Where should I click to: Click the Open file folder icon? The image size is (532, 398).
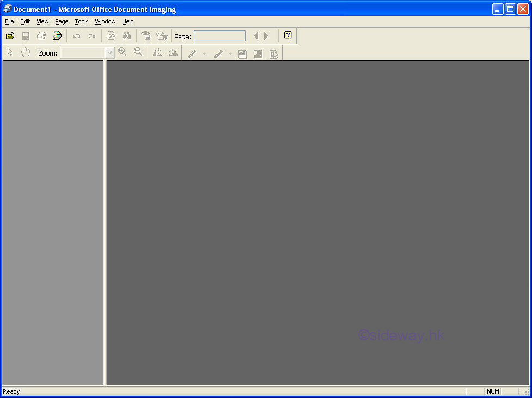tap(10, 35)
